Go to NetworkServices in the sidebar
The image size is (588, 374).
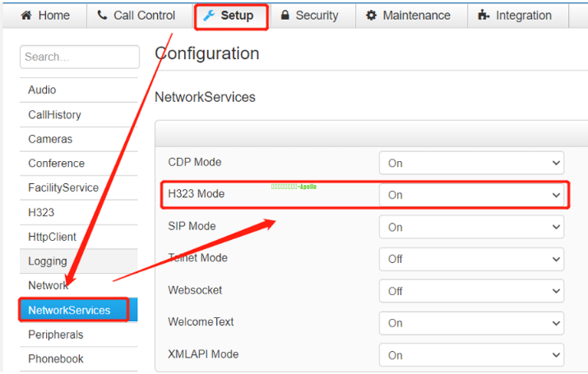69,310
